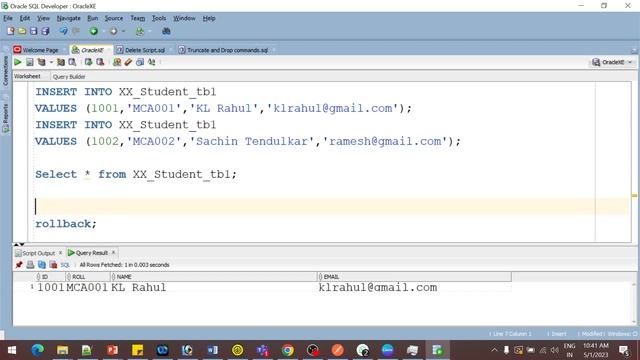The image size is (640, 360).
Task: Click the eraser Clear icon
Action: (128, 62)
